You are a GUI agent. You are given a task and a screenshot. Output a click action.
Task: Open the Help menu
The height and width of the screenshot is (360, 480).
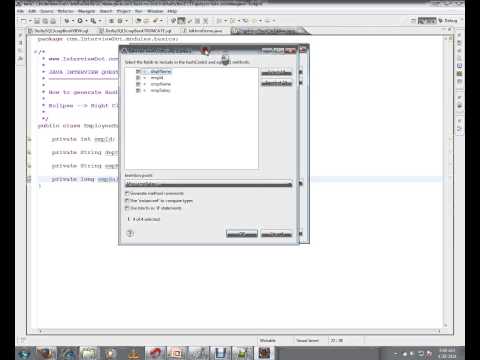pyautogui.click(x=172, y=11)
